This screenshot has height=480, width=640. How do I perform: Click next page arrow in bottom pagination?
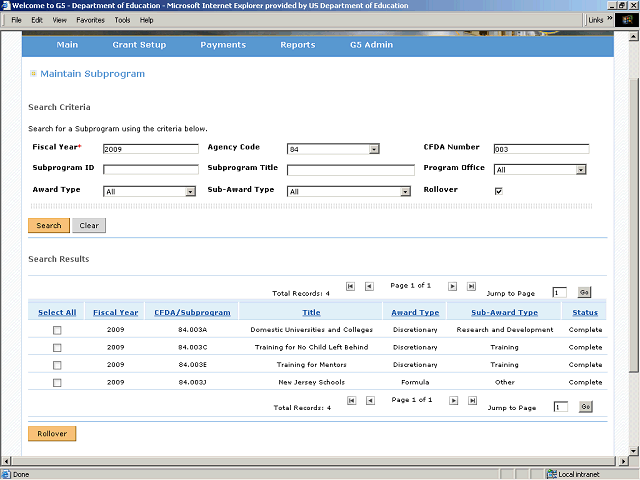click(453, 401)
